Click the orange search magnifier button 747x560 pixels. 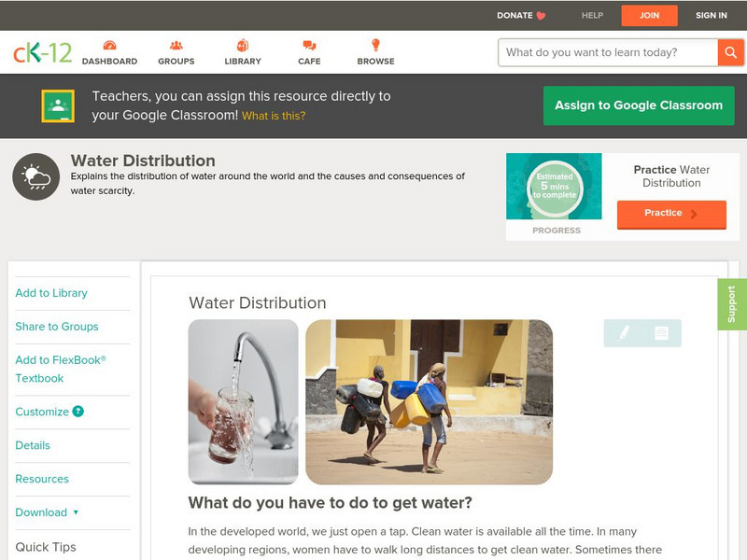point(730,52)
